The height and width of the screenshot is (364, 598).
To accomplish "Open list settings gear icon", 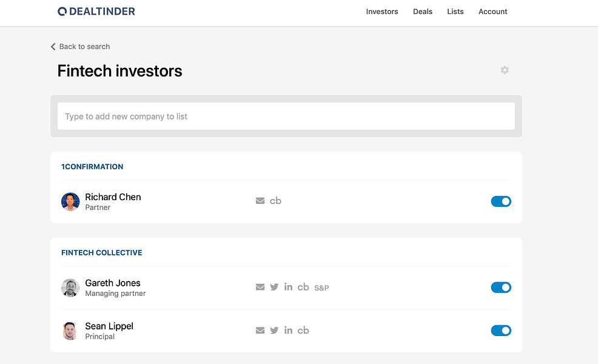I will [505, 70].
